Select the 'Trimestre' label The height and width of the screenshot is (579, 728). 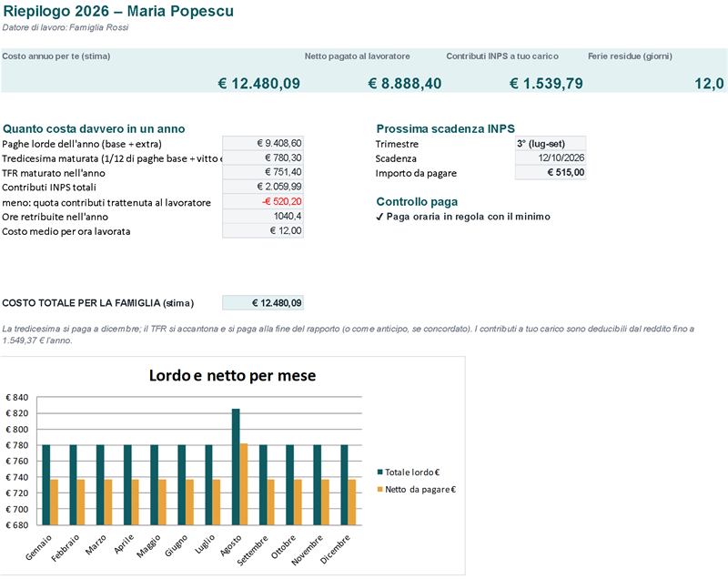pyautogui.click(x=397, y=144)
